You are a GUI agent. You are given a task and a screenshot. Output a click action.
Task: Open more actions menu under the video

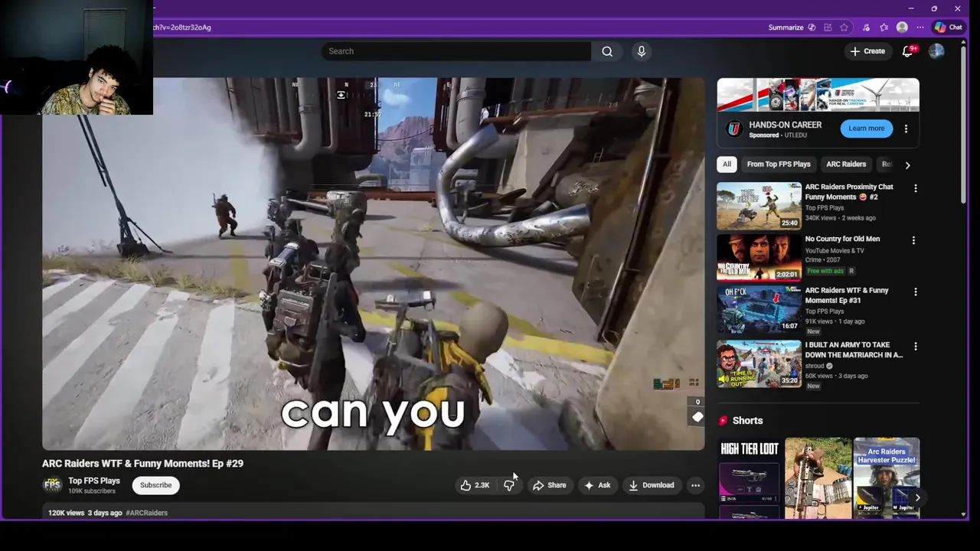click(x=695, y=485)
